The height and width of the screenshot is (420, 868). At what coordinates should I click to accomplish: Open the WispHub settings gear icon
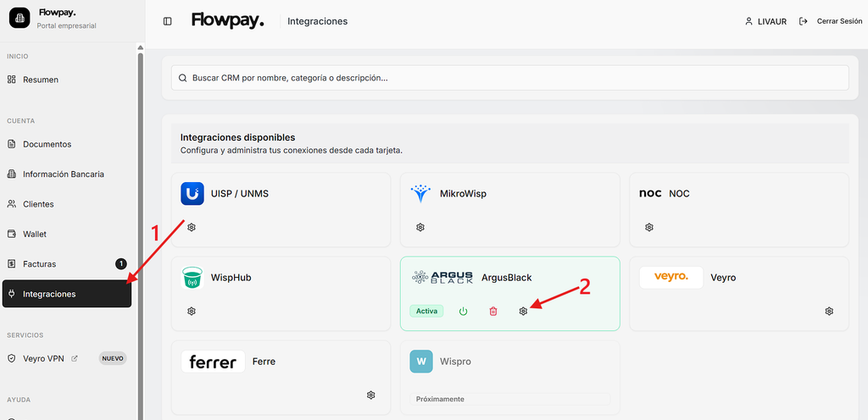pyautogui.click(x=192, y=311)
